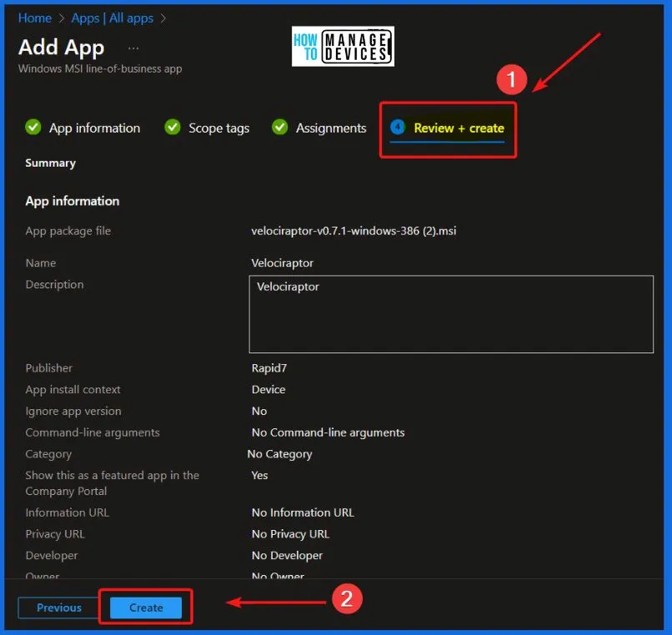Click the Category label
The height and width of the screenshot is (635, 672).
tap(48, 454)
